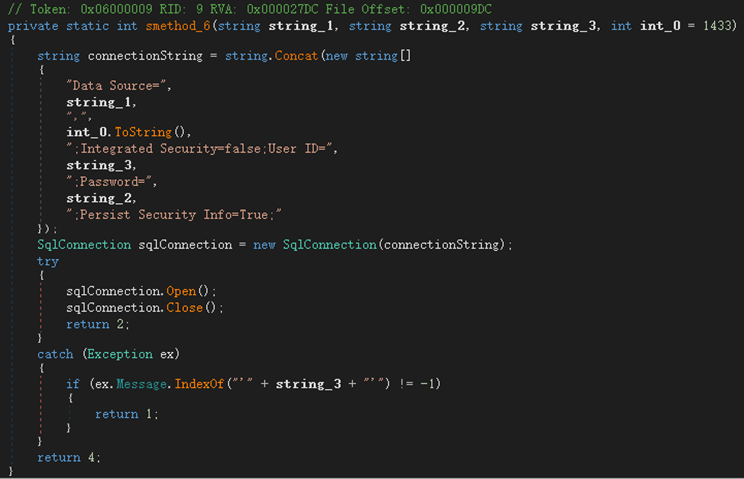Click the try keyword

click(x=48, y=261)
